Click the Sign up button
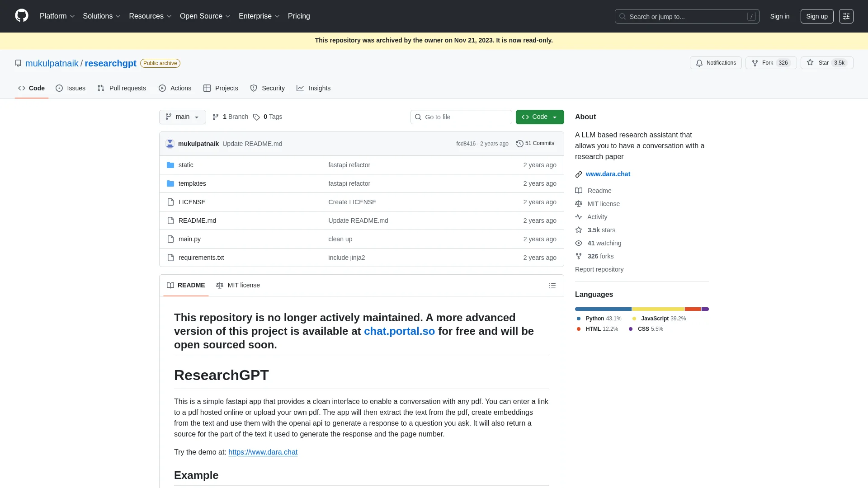The height and width of the screenshot is (488, 868). click(x=816, y=16)
